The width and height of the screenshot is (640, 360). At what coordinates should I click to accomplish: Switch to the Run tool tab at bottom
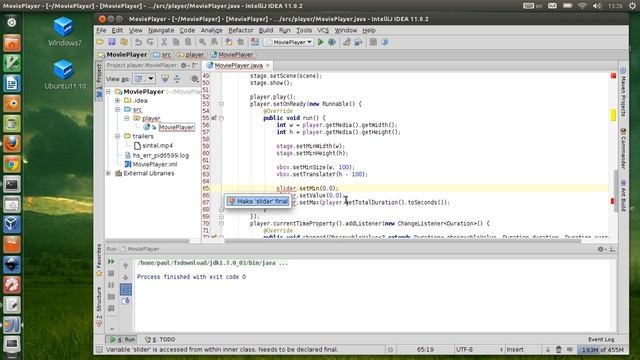click(x=121, y=340)
